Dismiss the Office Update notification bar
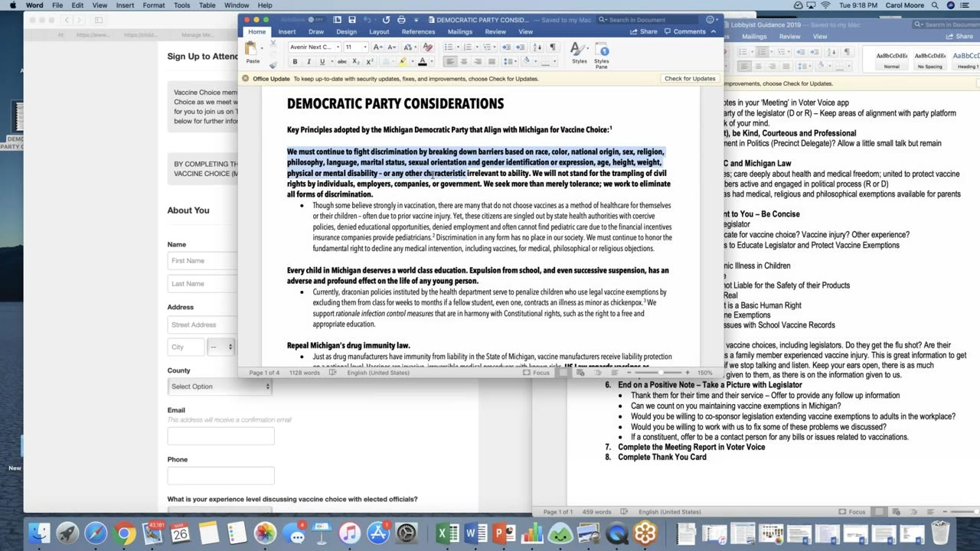This screenshot has width=980, height=551. click(246, 79)
